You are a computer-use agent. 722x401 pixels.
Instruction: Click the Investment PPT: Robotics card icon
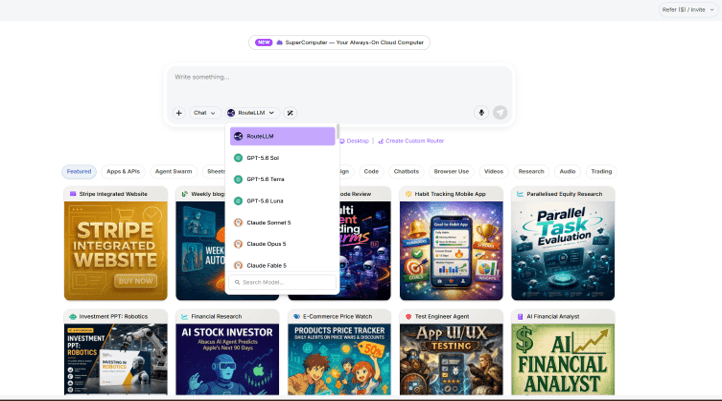point(72,316)
